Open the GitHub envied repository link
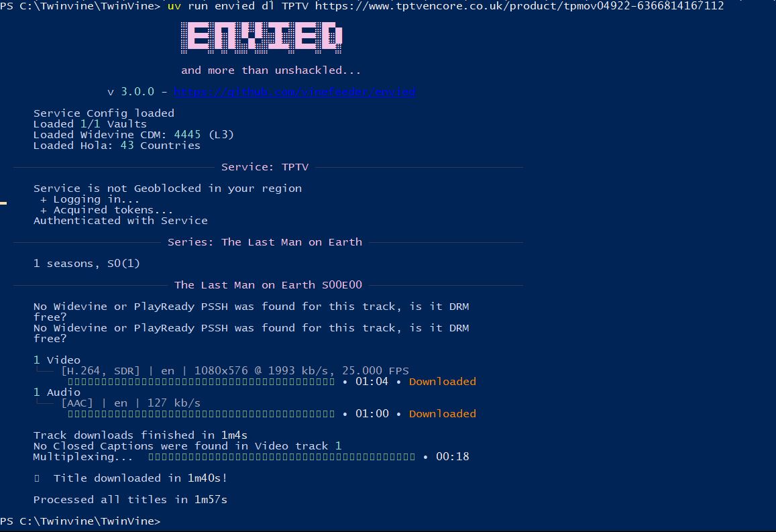The image size is (776, 532). coord(294,92)
